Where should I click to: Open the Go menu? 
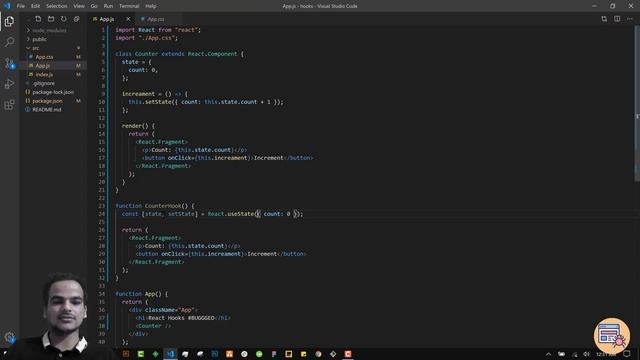[x=94, y=6]
